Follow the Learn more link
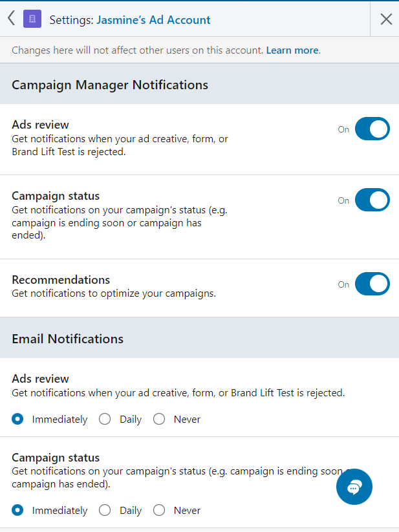 coord(292,50)
